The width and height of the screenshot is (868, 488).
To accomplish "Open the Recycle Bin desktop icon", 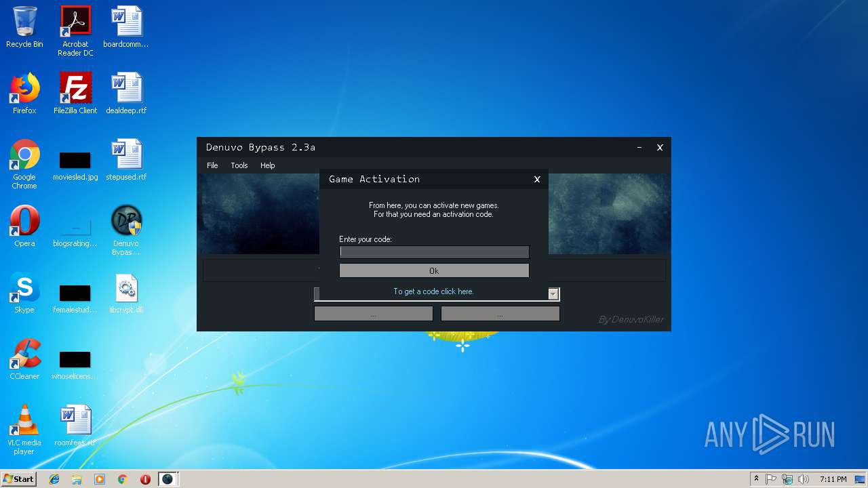I will tap(24, 27).
